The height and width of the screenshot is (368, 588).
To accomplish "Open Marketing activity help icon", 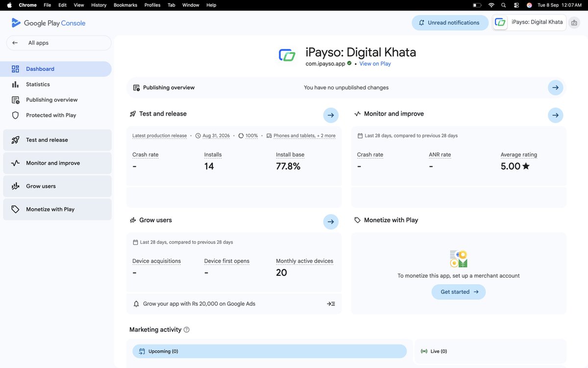I will (x=186, y=330).
